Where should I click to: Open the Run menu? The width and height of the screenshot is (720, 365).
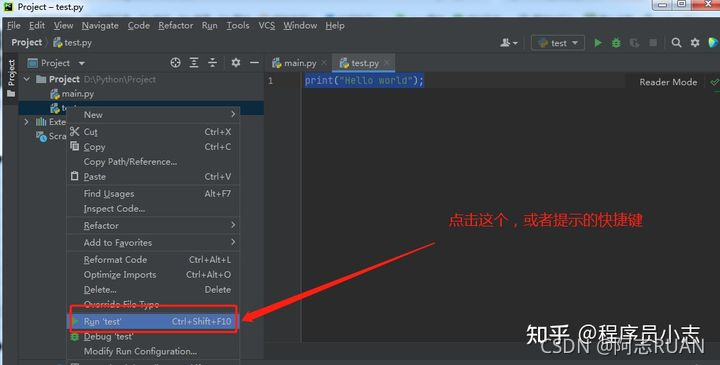(x=209, y=26)
